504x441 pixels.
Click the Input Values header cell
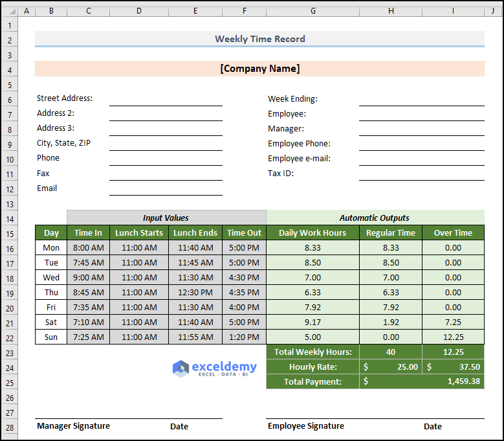pyautogui.click(x=166, y=218)
